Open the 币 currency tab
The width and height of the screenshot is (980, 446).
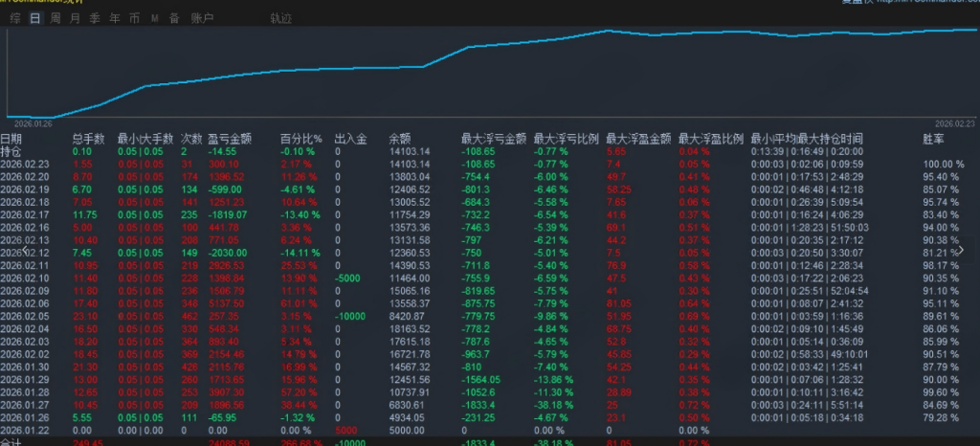pos(134,19)
